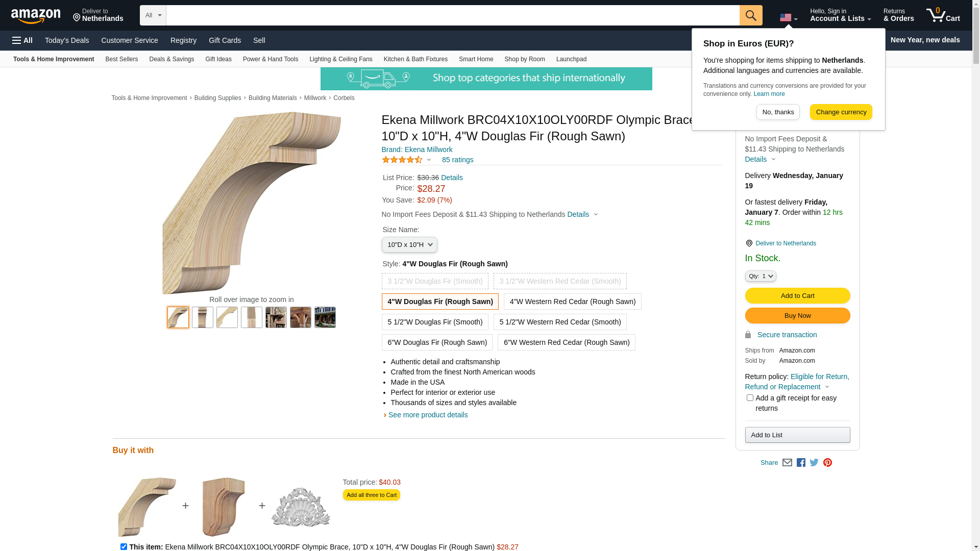Expand the 10"D x 10"H size dropdown
Image resolution: width=980 pixels, height=551 pixels.
pyautogui.click(x=409, y=245)
